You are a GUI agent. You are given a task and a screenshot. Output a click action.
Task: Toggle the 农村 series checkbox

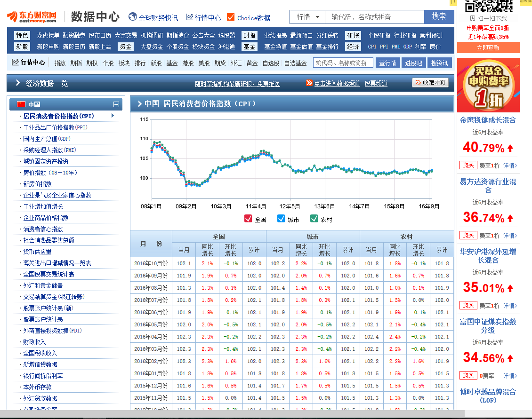[314, 219]
